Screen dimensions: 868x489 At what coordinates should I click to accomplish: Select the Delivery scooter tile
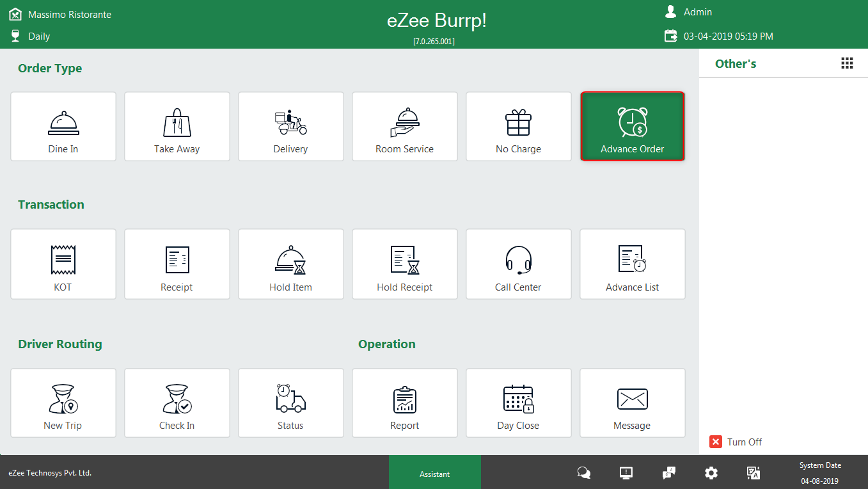coord(291,126)
